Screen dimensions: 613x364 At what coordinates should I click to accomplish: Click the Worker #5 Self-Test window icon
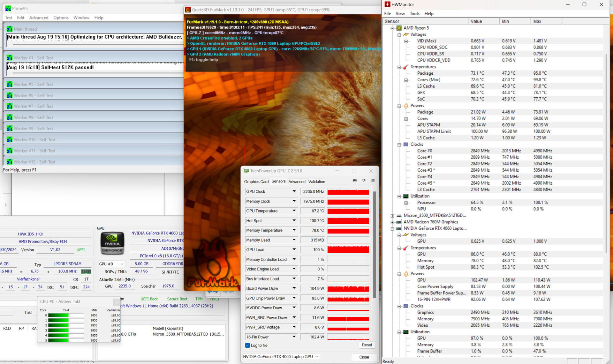pyautogui.click(x=9, y=85)
